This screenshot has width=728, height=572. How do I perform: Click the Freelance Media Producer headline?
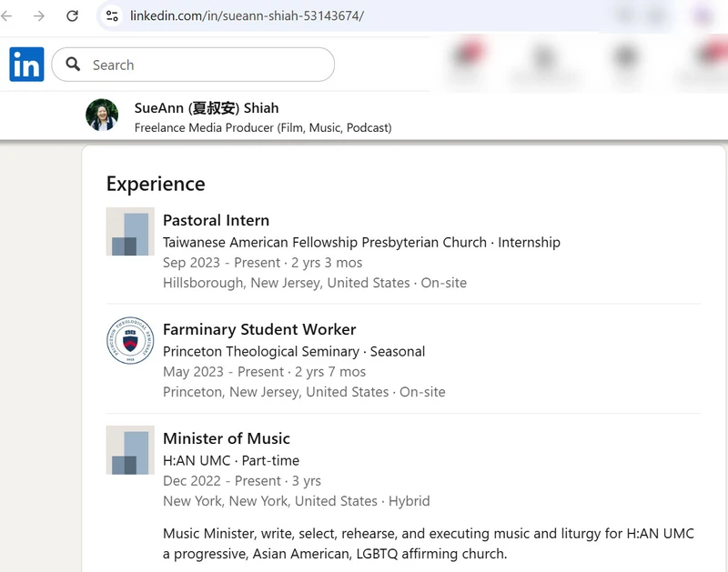point(263,127)
